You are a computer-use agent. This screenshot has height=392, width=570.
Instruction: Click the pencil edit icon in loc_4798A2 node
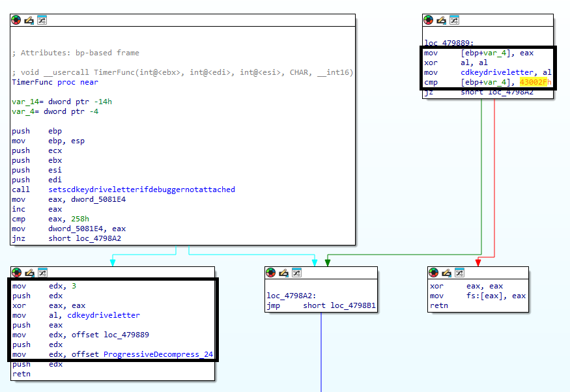(x=283, y=272)
